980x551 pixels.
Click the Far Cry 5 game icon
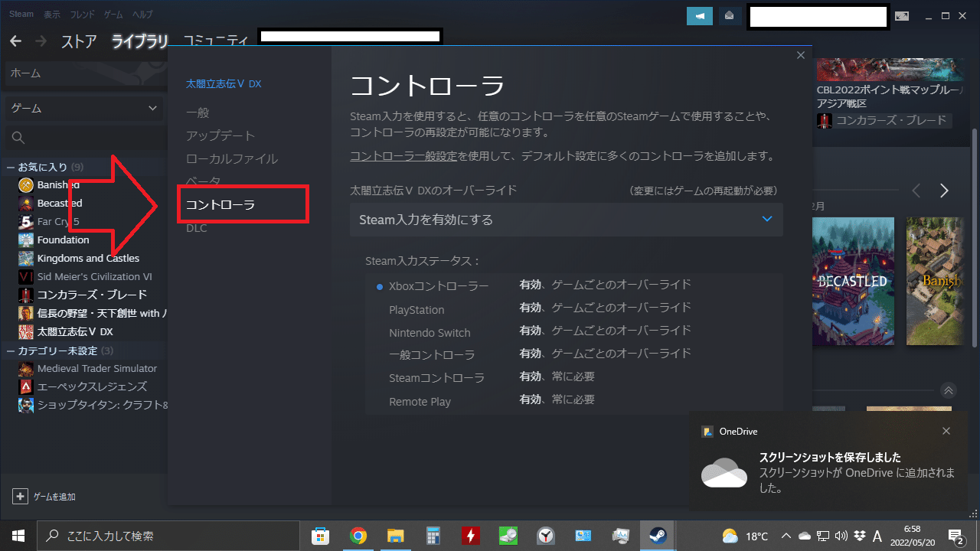pyautogui.click(x=26, y=222)
